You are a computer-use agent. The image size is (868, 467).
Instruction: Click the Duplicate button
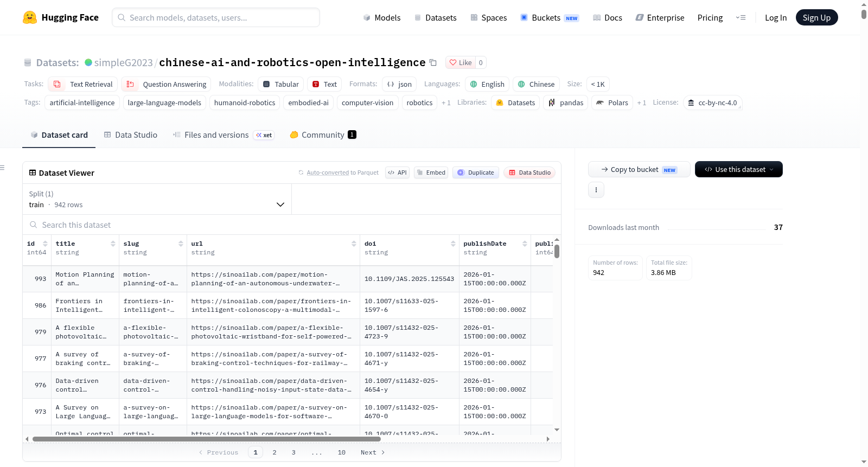click(x=476, y=172)
